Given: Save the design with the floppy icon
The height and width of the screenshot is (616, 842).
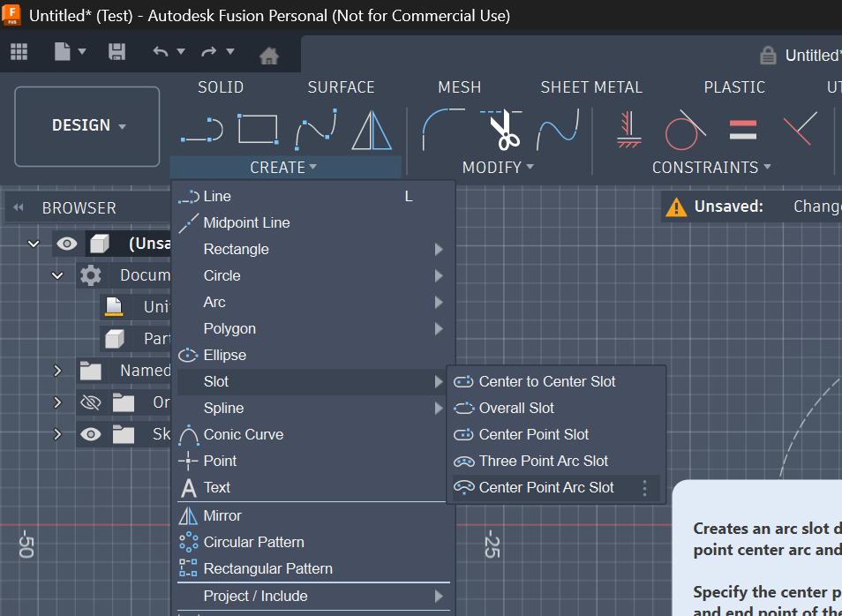Looking at the screenshot, I should pyautogui.click(x=117, y=51).
